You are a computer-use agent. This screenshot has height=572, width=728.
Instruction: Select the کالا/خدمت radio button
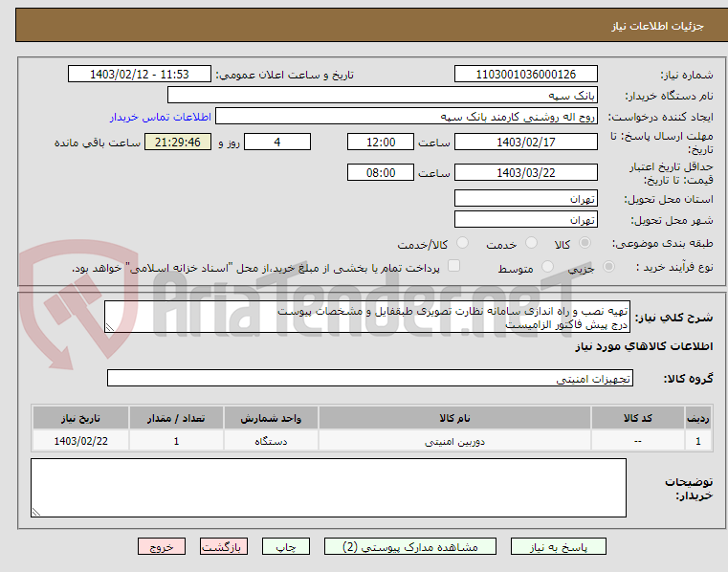462,243
